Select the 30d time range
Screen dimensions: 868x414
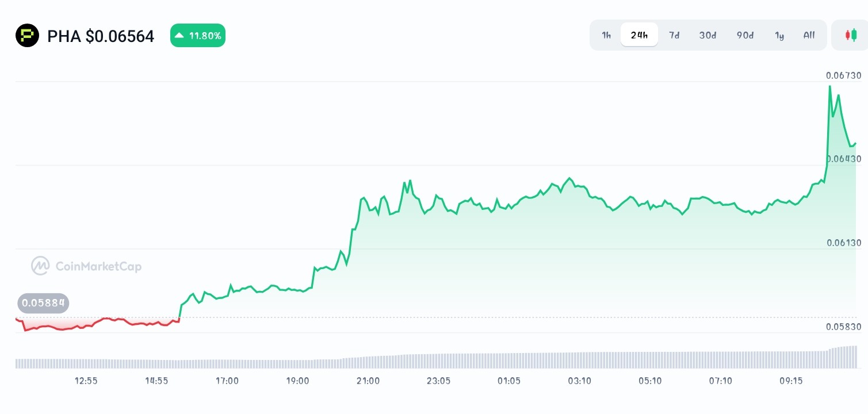(x=708, y=35)
